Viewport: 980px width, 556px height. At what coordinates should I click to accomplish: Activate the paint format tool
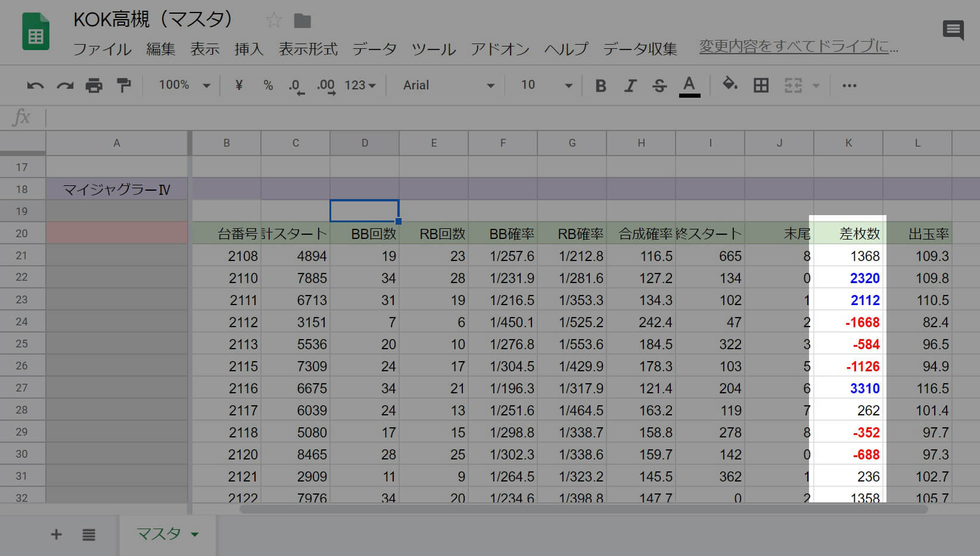(x=123, y=86)
